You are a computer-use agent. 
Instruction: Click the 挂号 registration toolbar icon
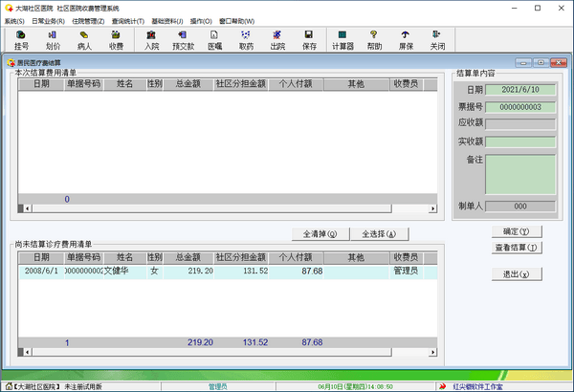pos(22,39)
